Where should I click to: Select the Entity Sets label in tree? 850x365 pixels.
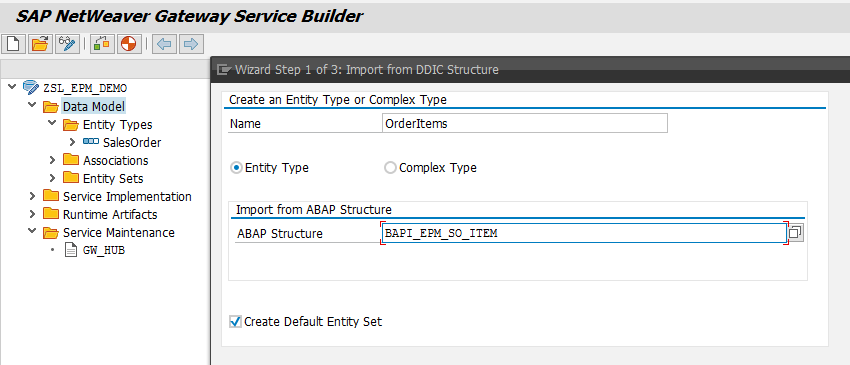click(113, 178)
